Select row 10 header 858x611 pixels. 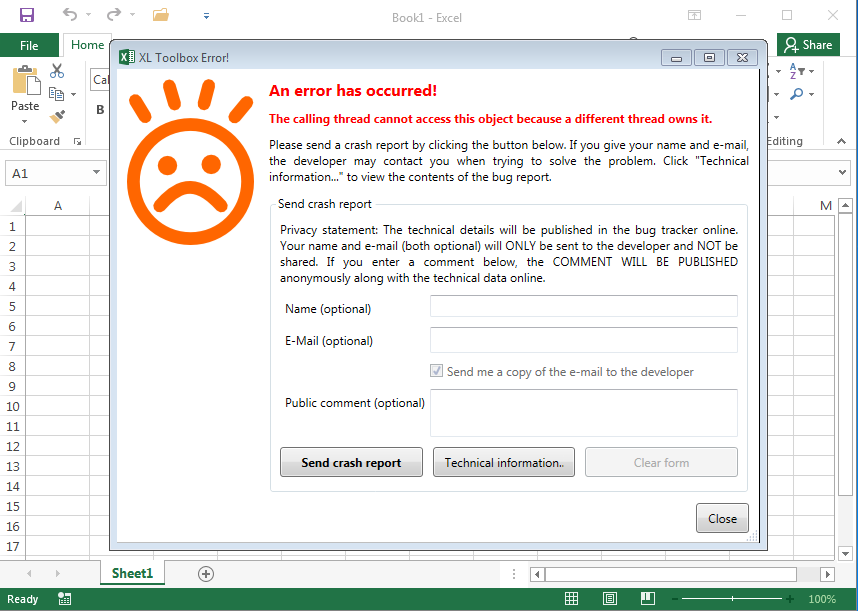pyautogui.click(x=12, y=406)
